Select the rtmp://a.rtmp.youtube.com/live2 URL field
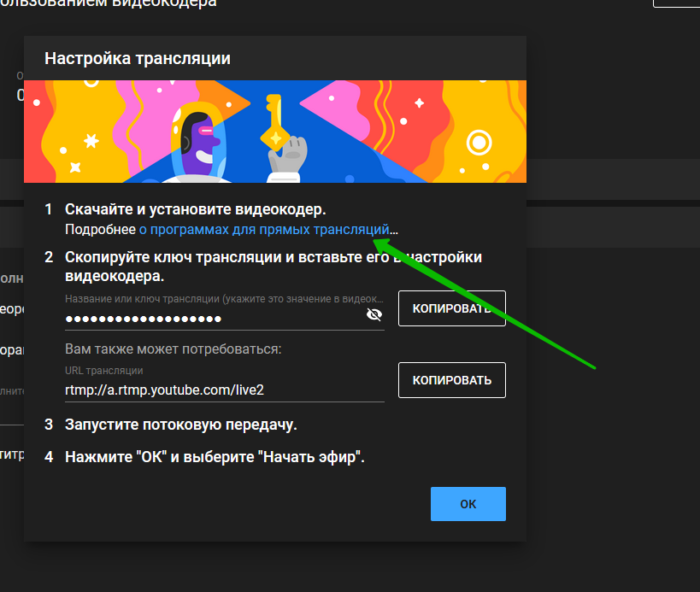This screenshot has height=592, width=700. (214, 390)
